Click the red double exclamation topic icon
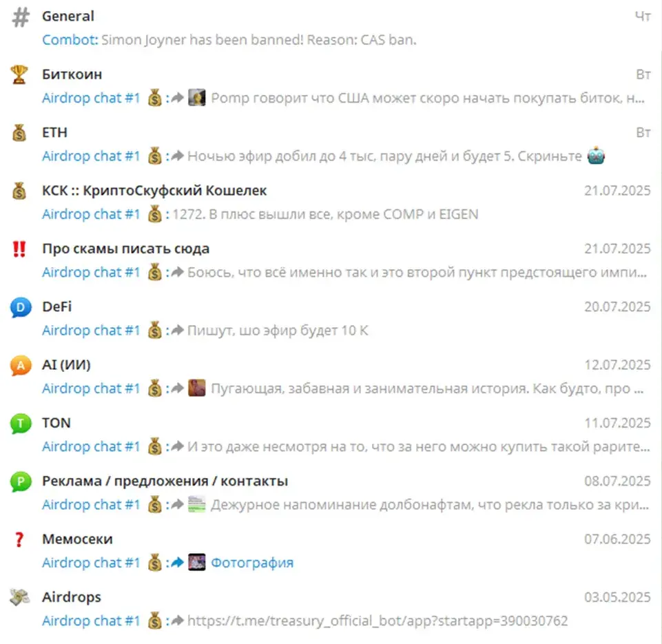Image resolution: width=662 pixels, height=644 pixels. [x=19, y=249]
